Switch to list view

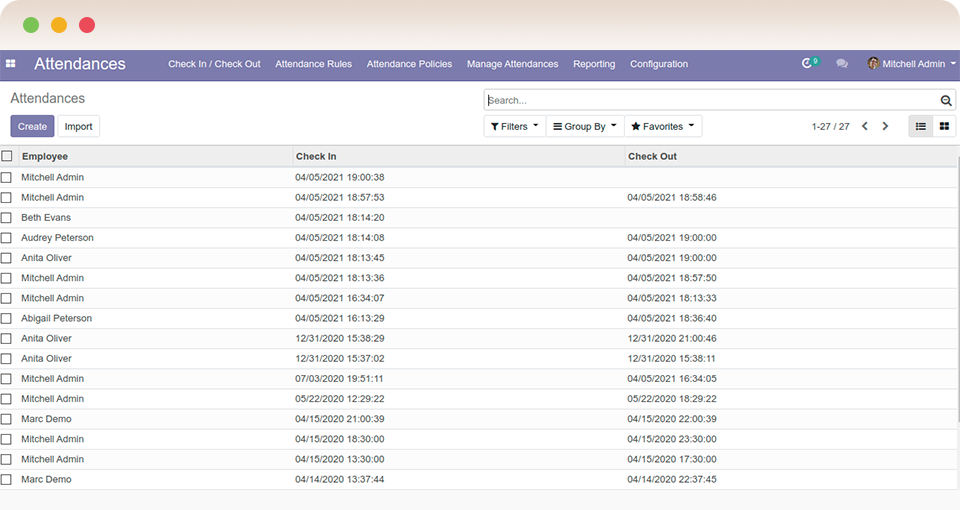pos(920,126)
